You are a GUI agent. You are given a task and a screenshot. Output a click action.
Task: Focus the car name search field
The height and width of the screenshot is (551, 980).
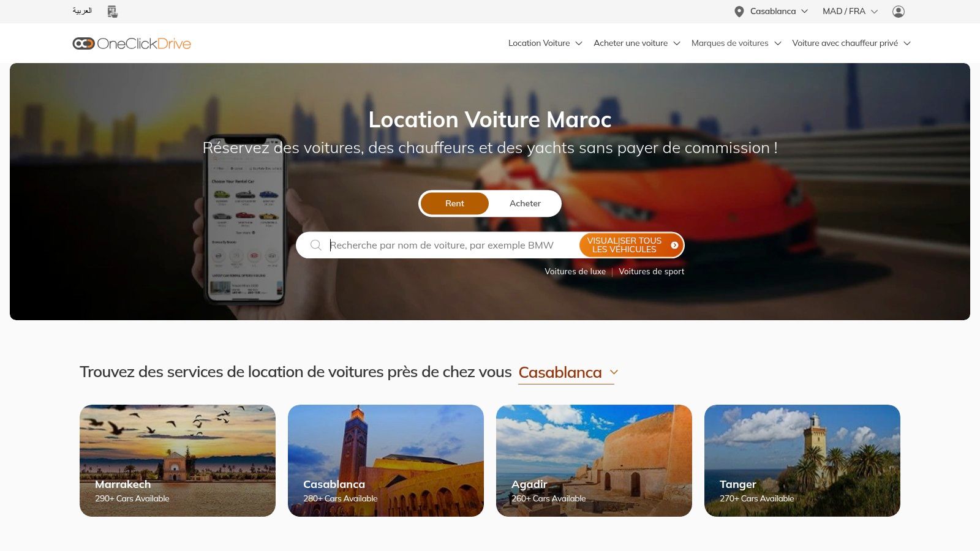tap(452, 245)
